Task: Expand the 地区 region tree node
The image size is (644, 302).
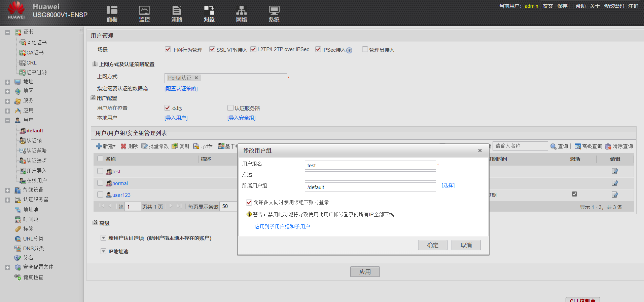Action: [7, 91]
